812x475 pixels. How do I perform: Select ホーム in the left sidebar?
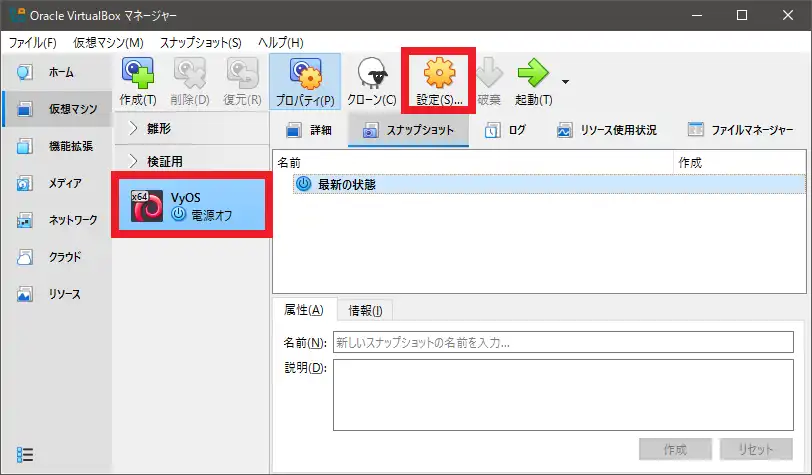pos(57,73)
